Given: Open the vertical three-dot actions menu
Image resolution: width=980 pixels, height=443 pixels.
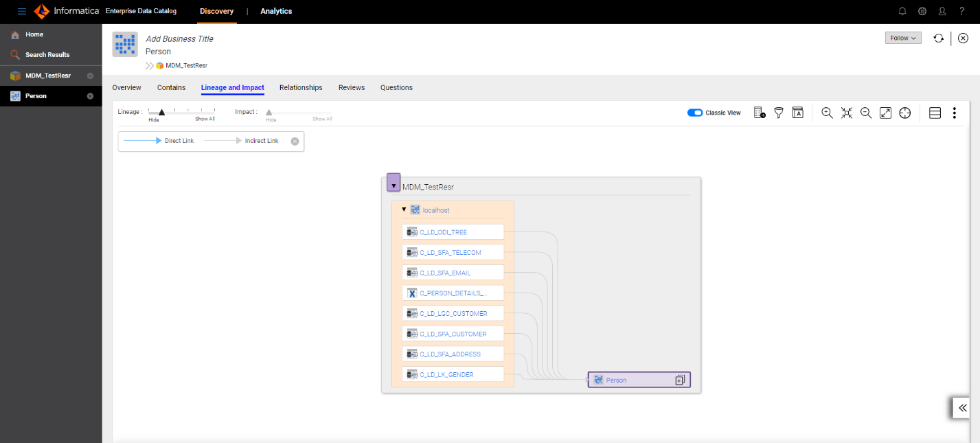Looking at the screenshot, I should tap(954, 113).
